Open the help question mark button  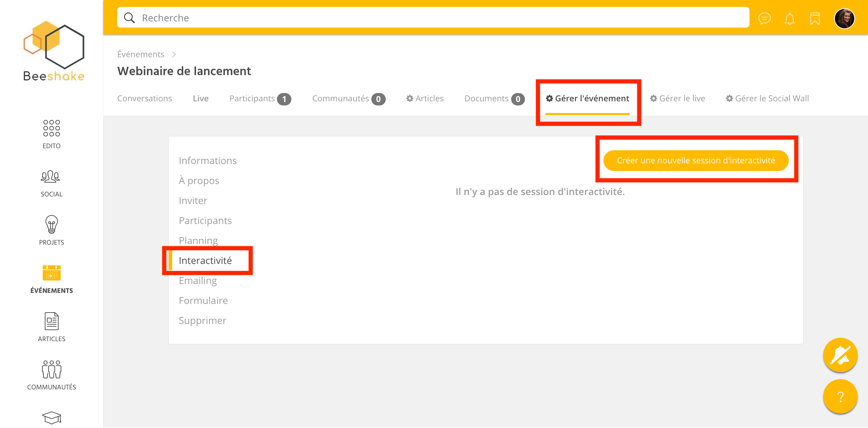point(840,397)
